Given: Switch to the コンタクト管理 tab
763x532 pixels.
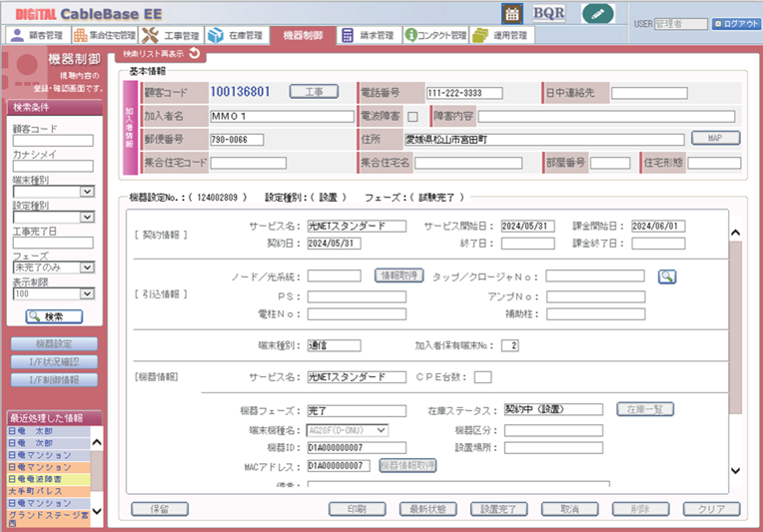Looking at the screenshot, I should [x=434, y=35].
